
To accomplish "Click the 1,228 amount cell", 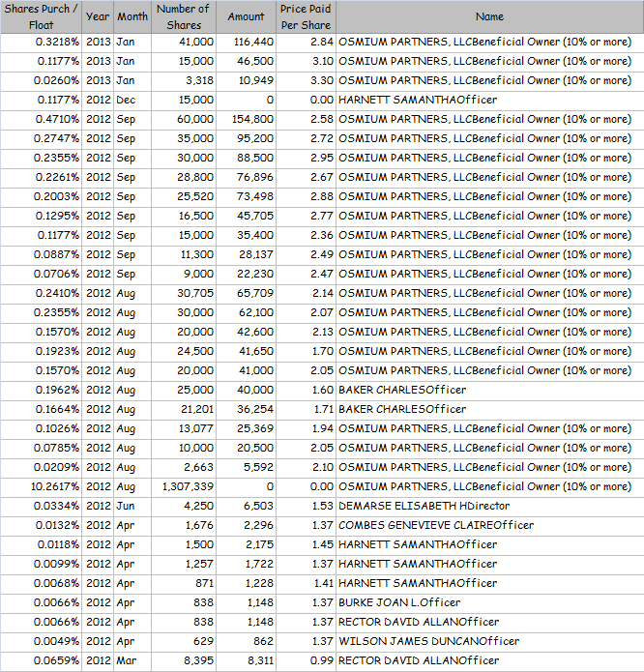I will [246, 583].
